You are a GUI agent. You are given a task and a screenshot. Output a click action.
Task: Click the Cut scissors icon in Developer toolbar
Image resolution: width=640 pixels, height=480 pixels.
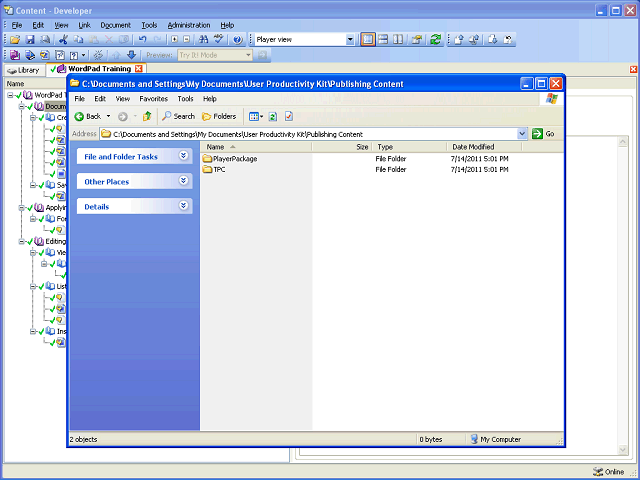[63, 40]
